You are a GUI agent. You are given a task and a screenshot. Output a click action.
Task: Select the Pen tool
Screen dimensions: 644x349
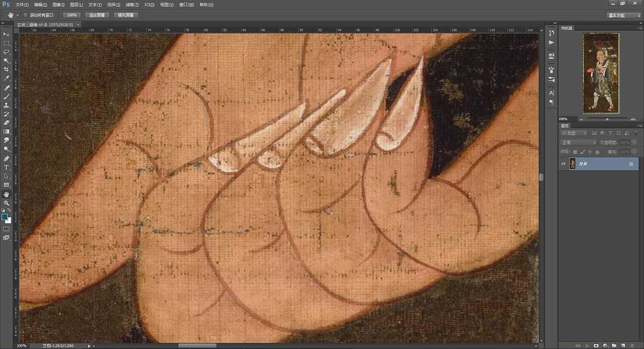pyautogui.click(x=6, y=159)
